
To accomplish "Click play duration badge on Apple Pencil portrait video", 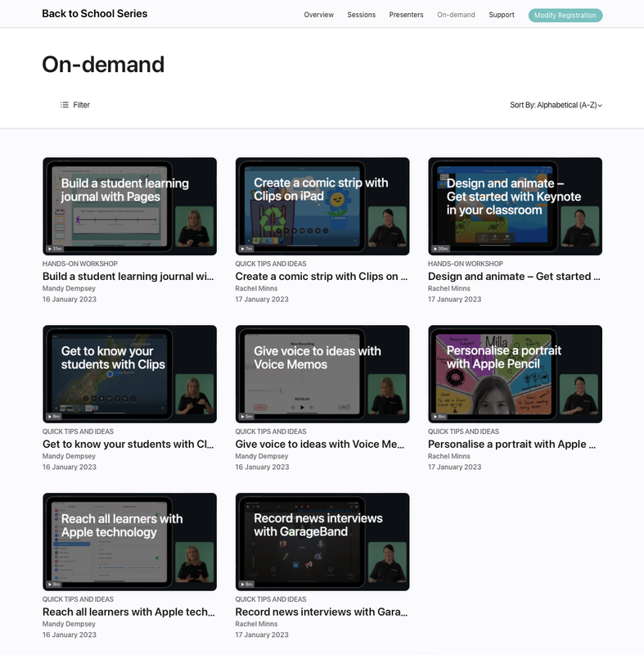I will coord(440,416).
